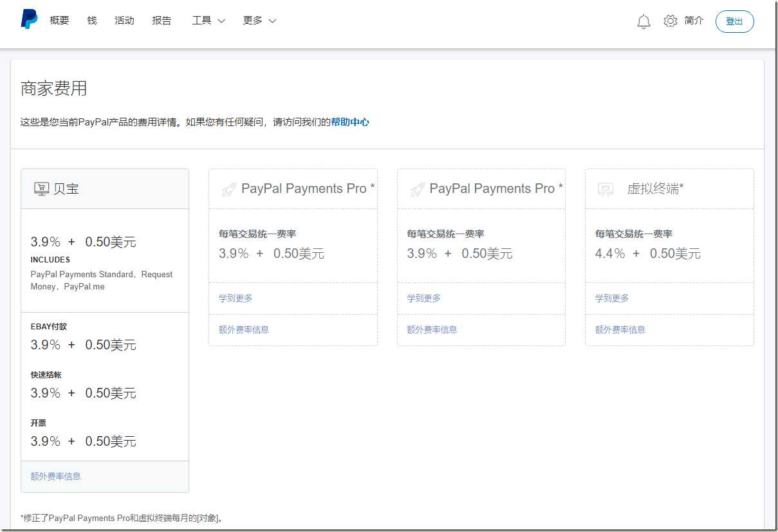Open settings via the gear icon

click(x=671, y=21)
